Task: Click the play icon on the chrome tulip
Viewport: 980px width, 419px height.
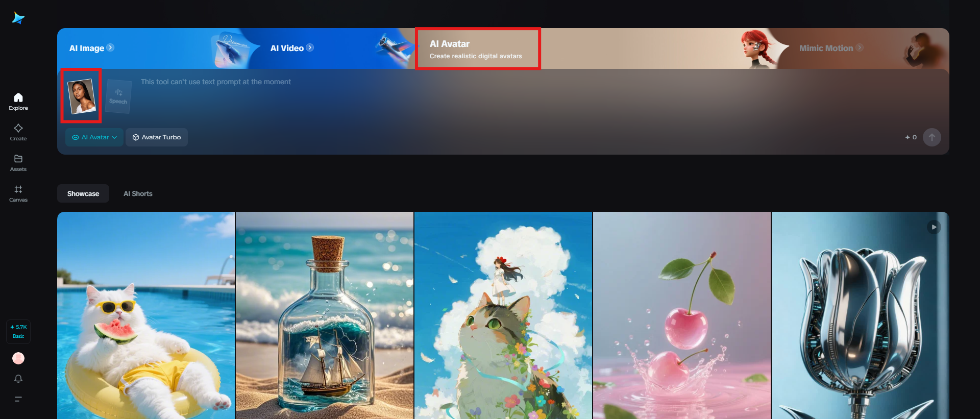Action: [x=934, y=227]
